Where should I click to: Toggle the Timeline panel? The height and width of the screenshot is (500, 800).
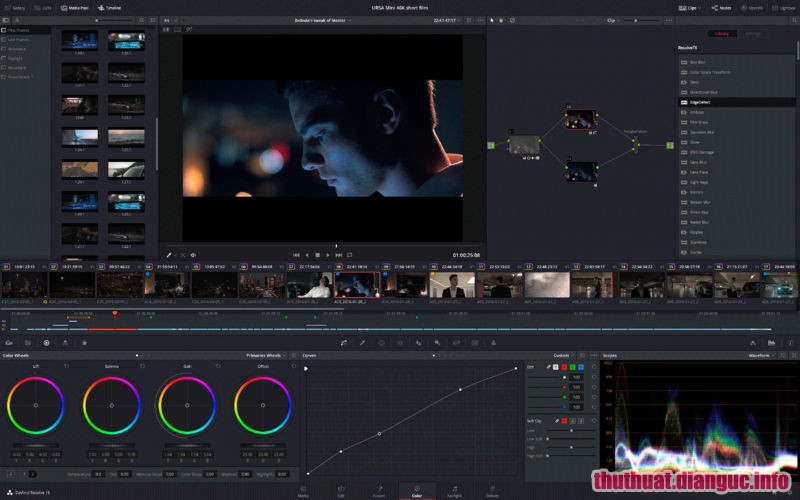click(110, 8)
